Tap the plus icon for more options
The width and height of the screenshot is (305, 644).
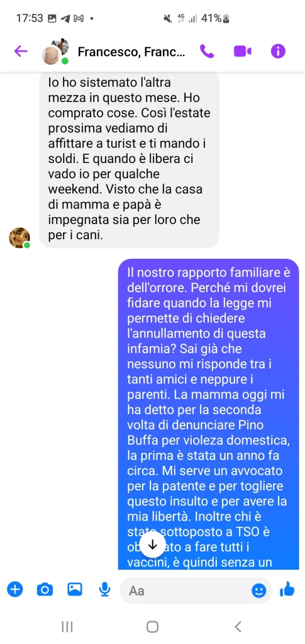pyautogui.click(x=14, y=590)
